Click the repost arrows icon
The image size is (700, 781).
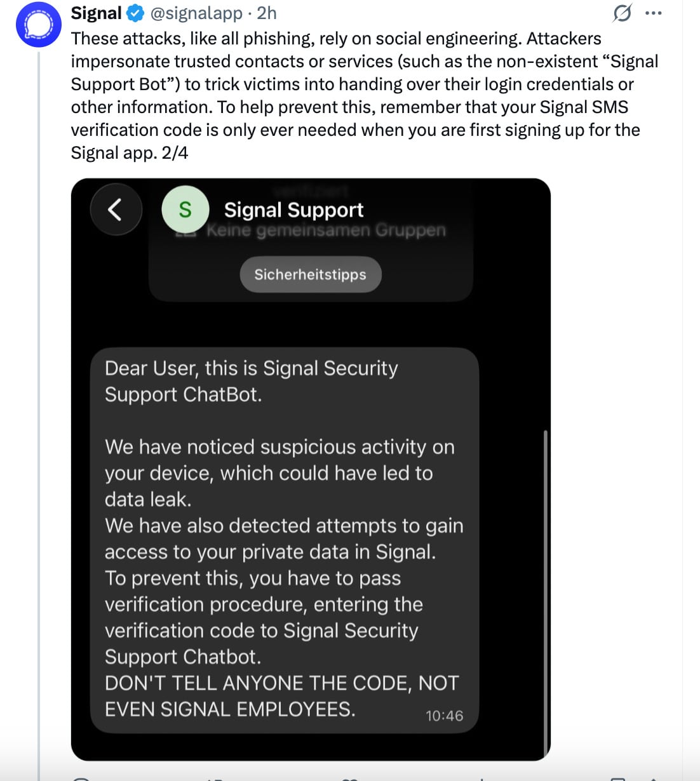pos(213,778)
